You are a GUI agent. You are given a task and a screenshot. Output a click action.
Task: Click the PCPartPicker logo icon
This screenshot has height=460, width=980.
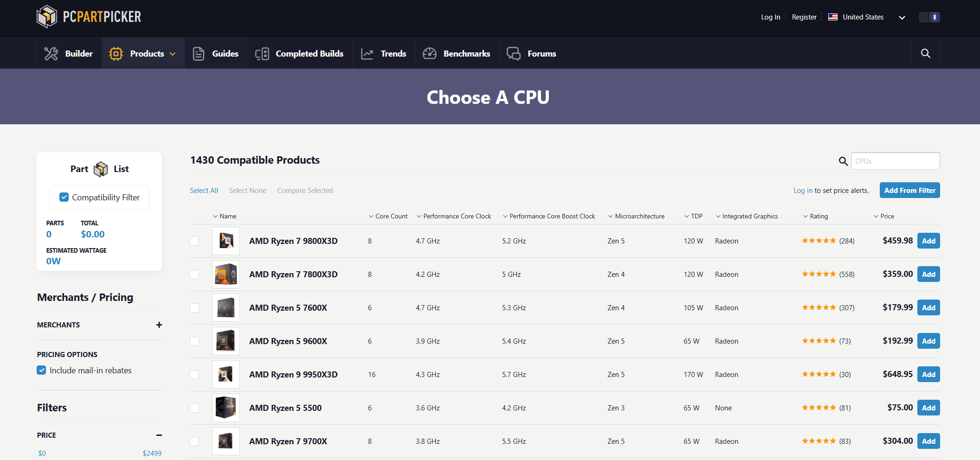pos(47,17)
